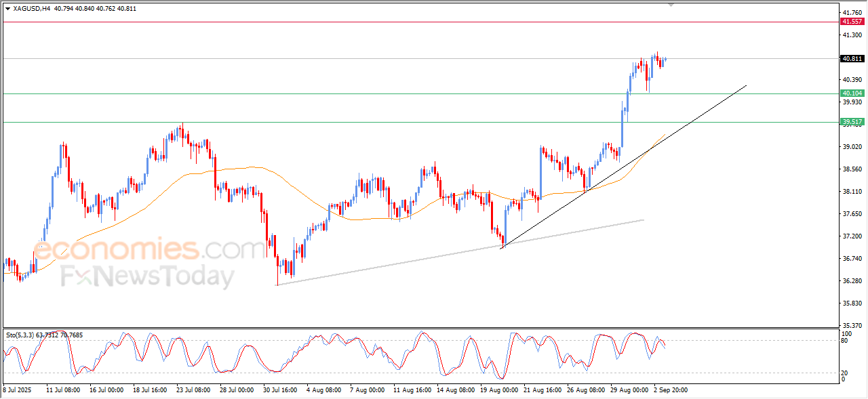Click the 36.280 price axis label
Viewport: 868px width, 399px height.
852,281
